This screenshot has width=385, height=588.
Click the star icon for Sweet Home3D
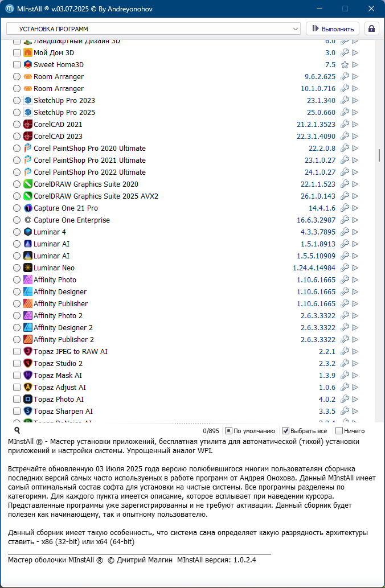pos(345,64)
